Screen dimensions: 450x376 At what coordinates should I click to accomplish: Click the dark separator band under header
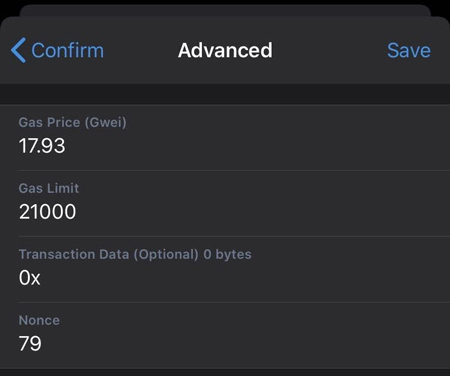[x=225, y=94]
